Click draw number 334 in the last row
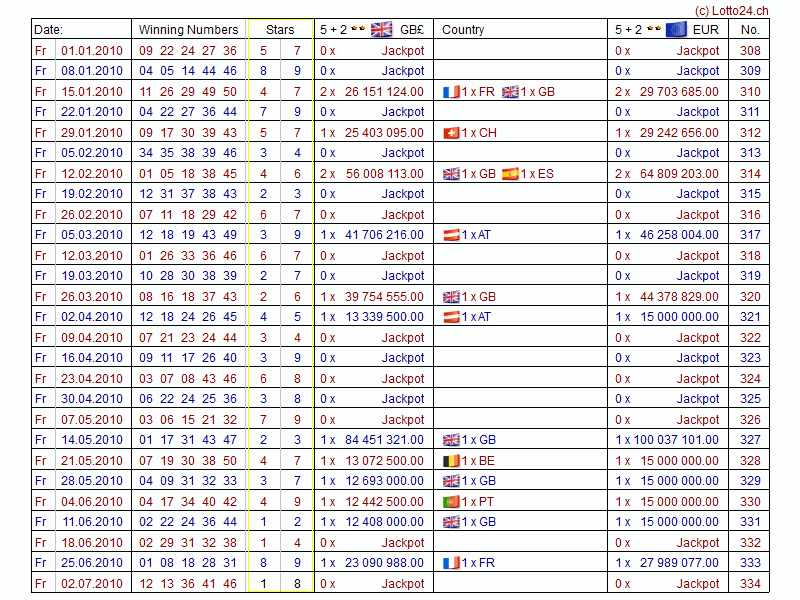 pyautogui.click(x=750, y=584)
